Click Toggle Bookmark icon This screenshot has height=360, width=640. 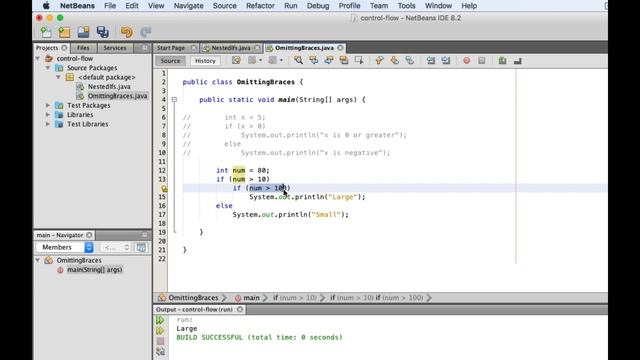click(409, 60)
